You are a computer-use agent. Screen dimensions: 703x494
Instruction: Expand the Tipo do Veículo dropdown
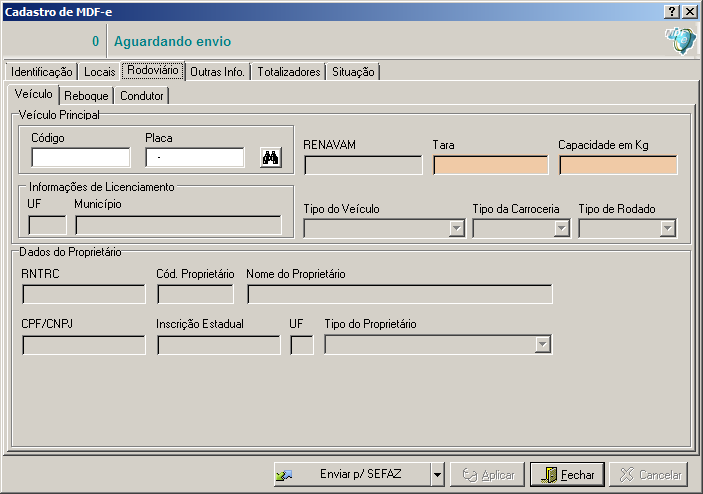point(456,229)
